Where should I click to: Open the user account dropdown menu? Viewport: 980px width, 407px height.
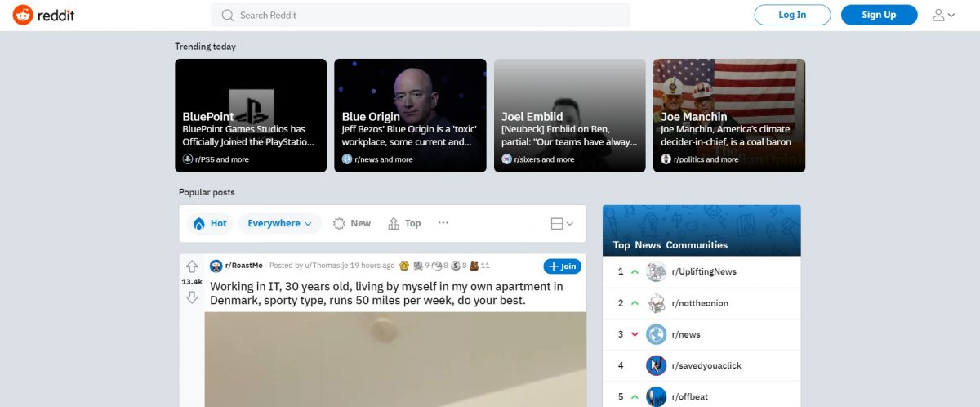tap(943, 15)
